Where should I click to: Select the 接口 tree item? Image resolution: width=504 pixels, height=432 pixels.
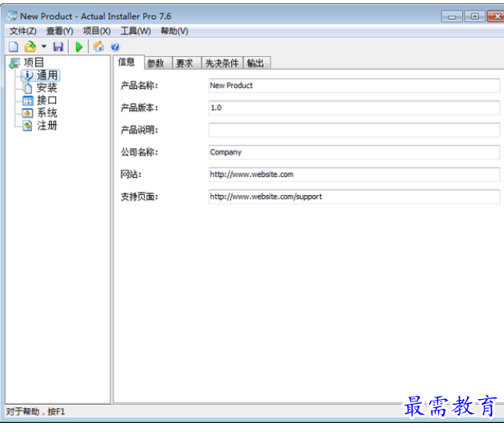tap(47, 100)
